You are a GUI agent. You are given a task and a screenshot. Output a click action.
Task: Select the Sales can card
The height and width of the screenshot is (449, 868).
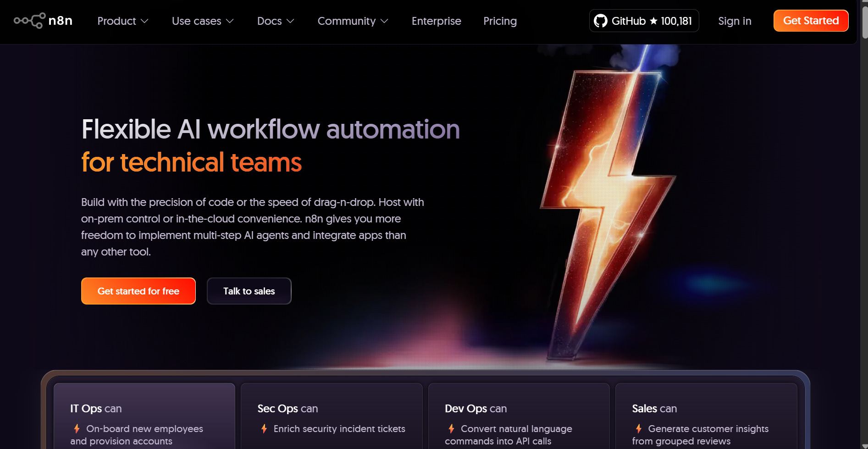(706, 416)
